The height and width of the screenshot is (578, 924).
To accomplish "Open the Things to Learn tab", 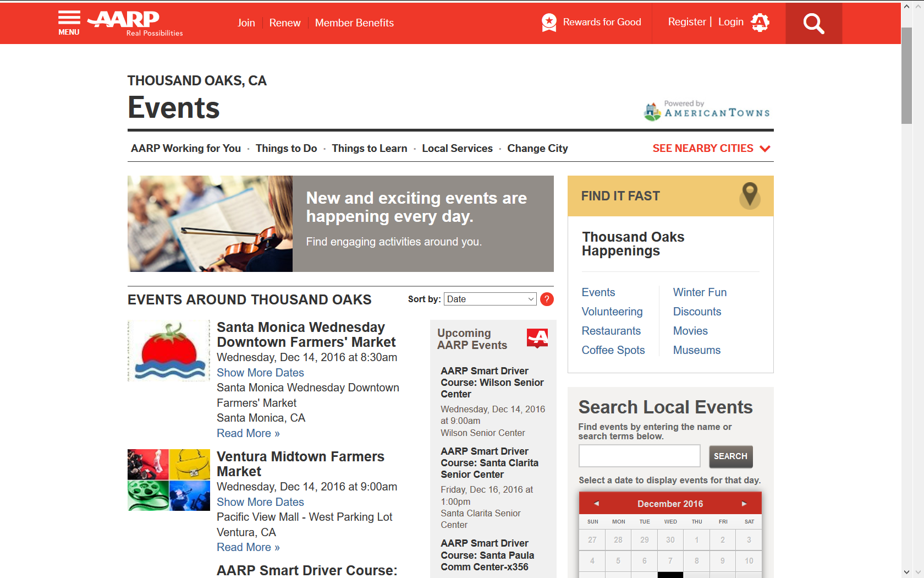I will click(x=370, y=148).
